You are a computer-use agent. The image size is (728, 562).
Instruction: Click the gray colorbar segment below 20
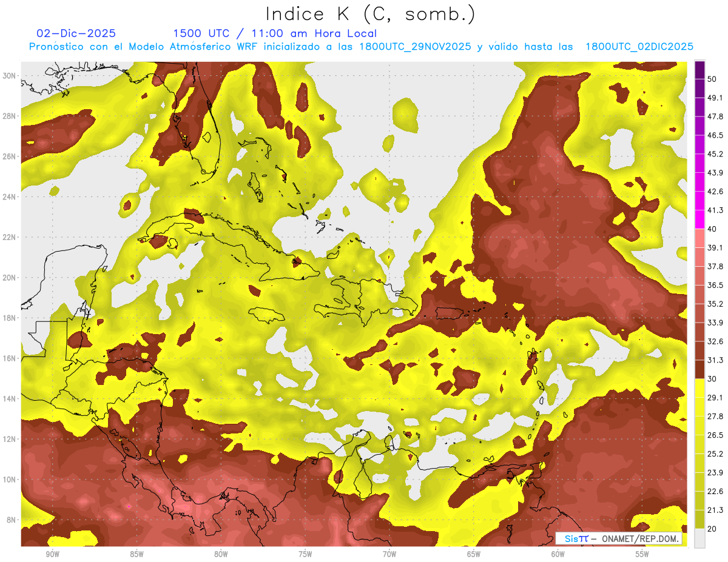pyautogui.click(x=699, y=538)
